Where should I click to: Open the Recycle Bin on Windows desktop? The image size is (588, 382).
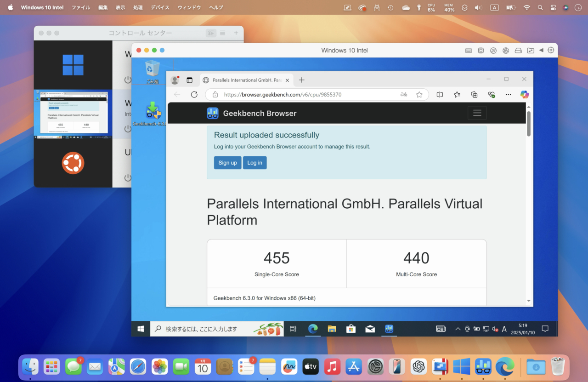point(152,72)
